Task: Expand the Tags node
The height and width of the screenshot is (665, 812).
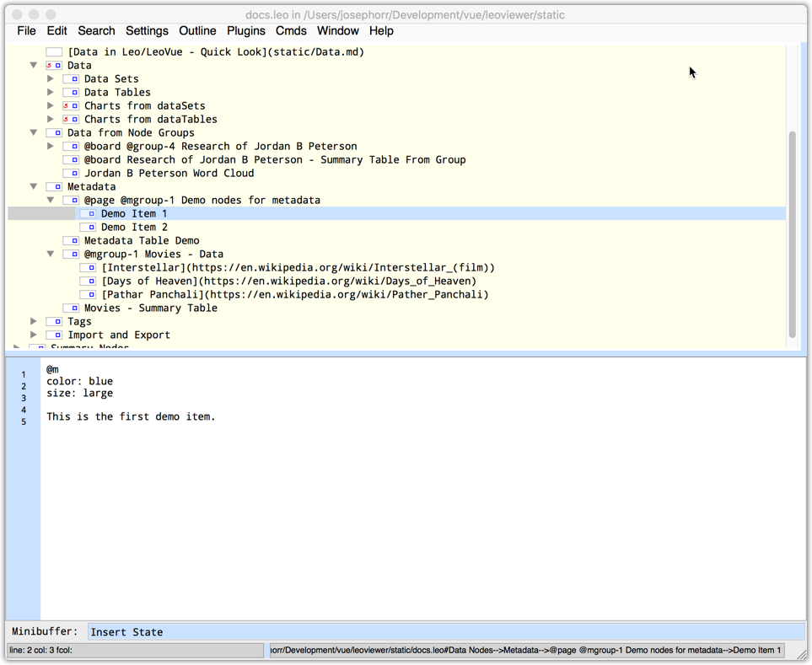Action: click(34, 321)
